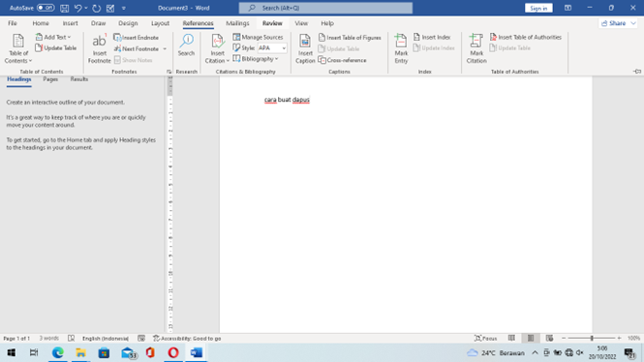Click Mark Entry in Index group
This screenshot has height=362, width=644.
[x=401, y=48]
